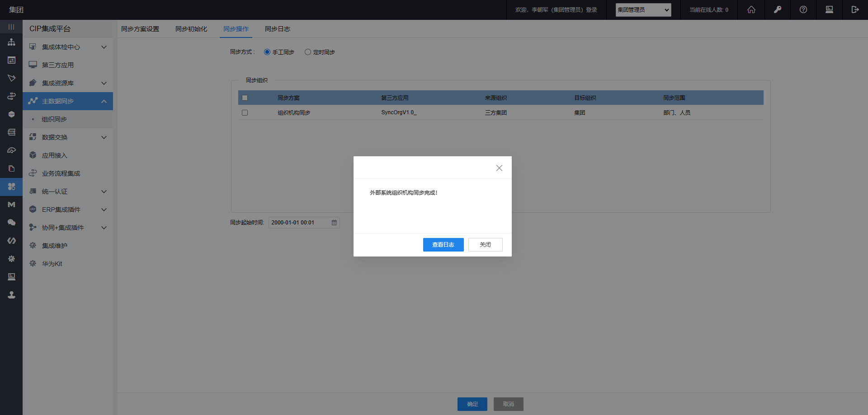The image size is (868, 415).
Task: Click the 确定 button at the bottom
Action: pos(472,404)
